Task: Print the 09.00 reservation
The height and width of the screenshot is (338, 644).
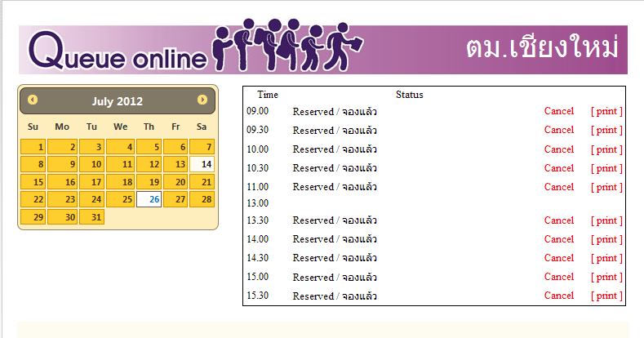Action: pos(606,111)
